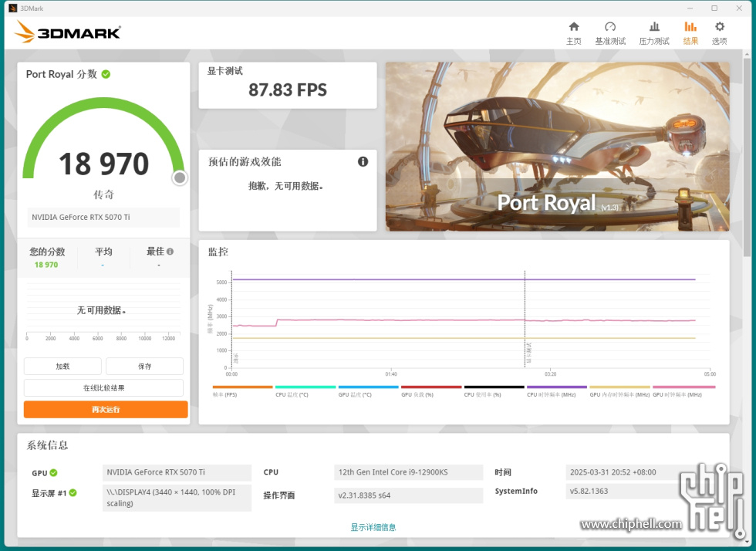Click the info icon next to 最佳
This screenshot has width=756, height=551.
click(170, 252)
